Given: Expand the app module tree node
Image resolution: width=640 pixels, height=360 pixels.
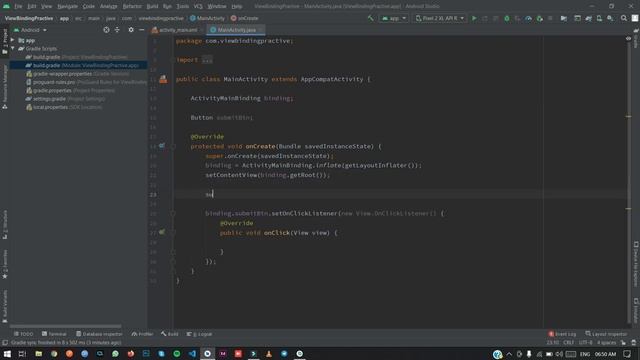Looking at the screenshot, I should [x=13, y=40].
